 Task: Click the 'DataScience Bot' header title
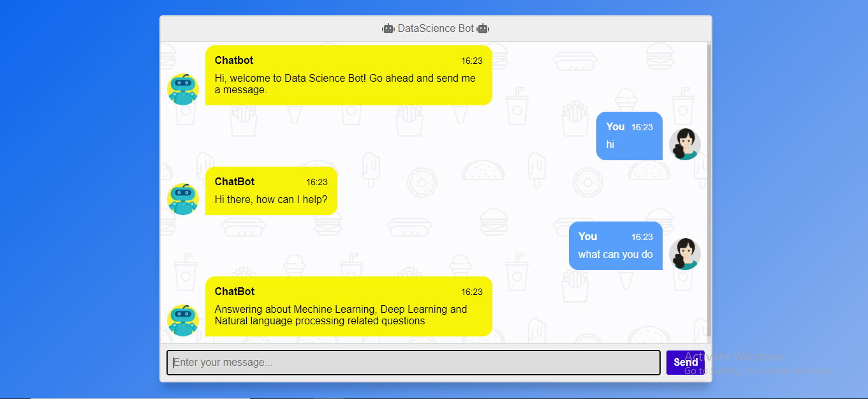coord(436,29)
